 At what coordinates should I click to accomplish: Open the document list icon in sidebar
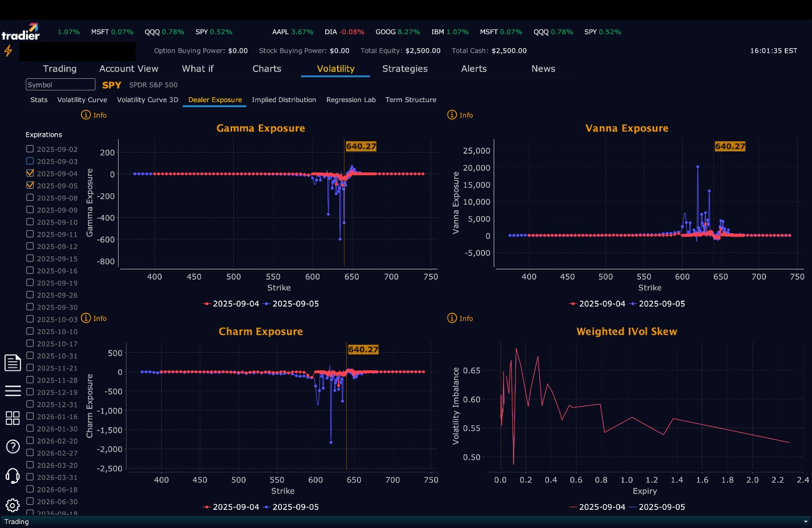click(x=12, y=362)
